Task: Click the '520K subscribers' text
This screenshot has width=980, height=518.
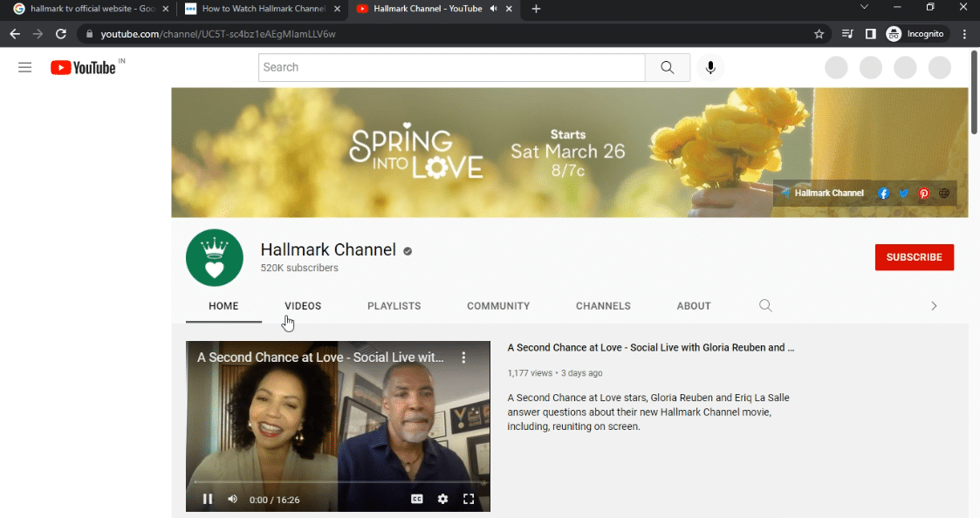Action: coord(299,268)
